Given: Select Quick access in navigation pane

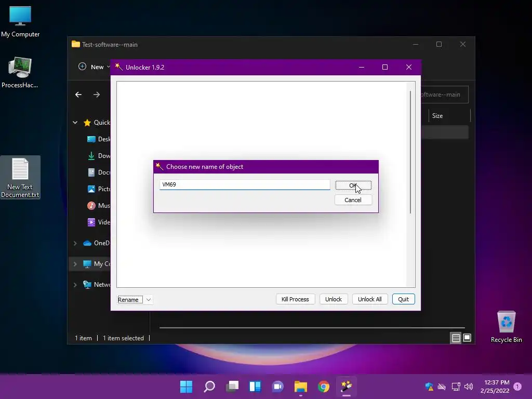Looking at the screenshot, I should point(97,123).
